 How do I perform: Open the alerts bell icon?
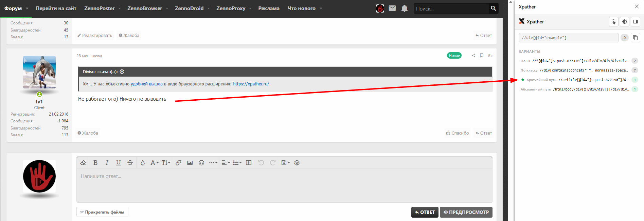click(404, 8)
